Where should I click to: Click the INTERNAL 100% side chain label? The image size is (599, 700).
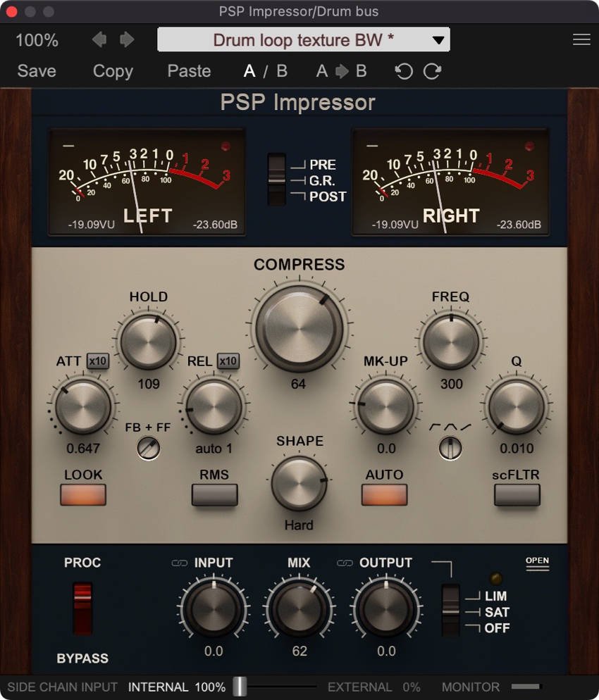[177, 687]
